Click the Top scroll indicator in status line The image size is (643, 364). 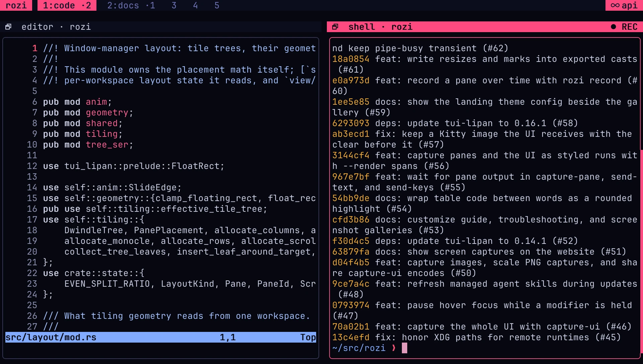click(308, 337)
